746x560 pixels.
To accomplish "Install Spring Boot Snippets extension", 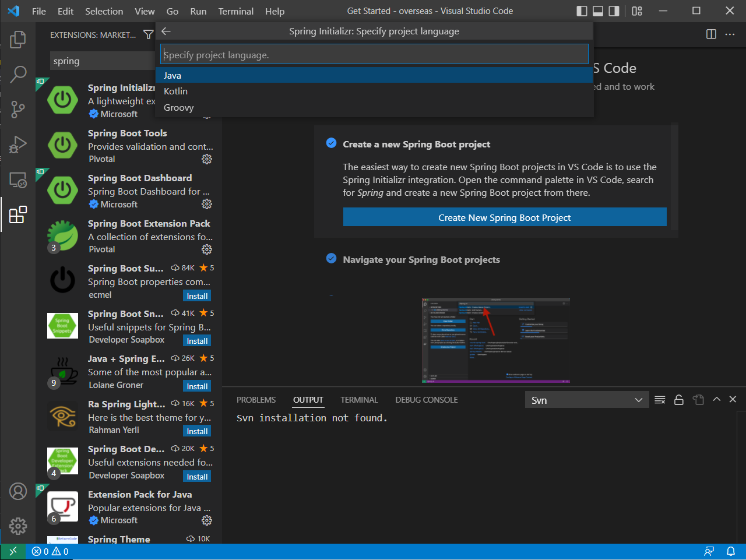I will pyautogui.click(x=197, y=341).
